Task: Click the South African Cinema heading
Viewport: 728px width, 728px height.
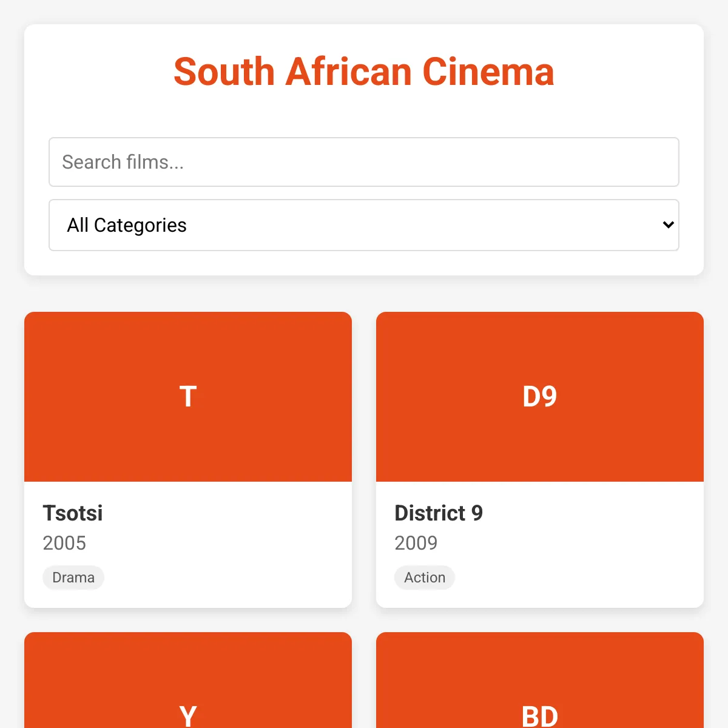Action: (x=364, y=72)
